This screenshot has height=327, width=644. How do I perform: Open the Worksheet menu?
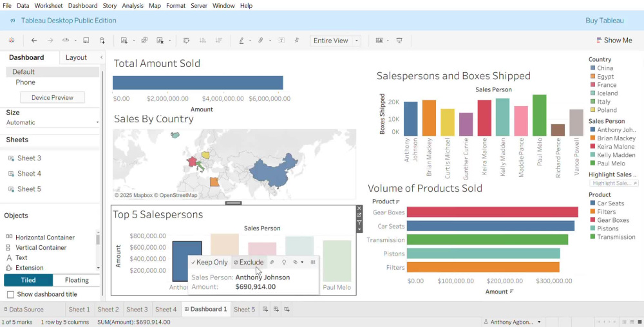tap(48, 6)
